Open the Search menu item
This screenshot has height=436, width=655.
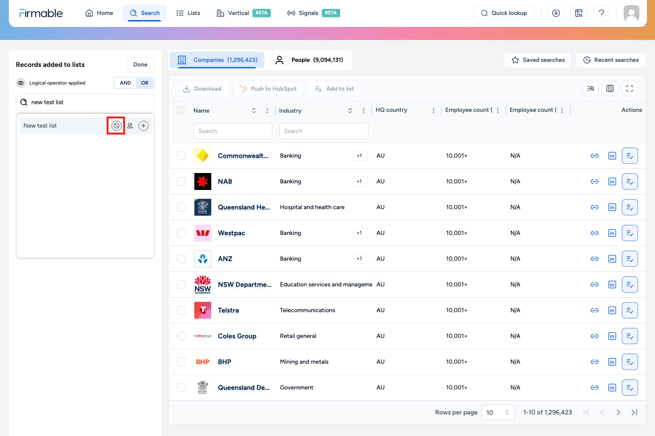point(145,13)
